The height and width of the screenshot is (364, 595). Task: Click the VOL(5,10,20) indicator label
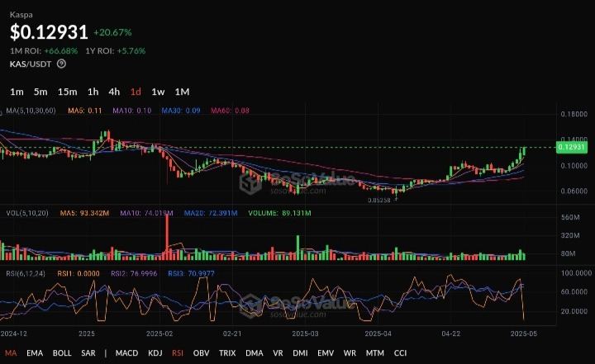tap(26, 213)
